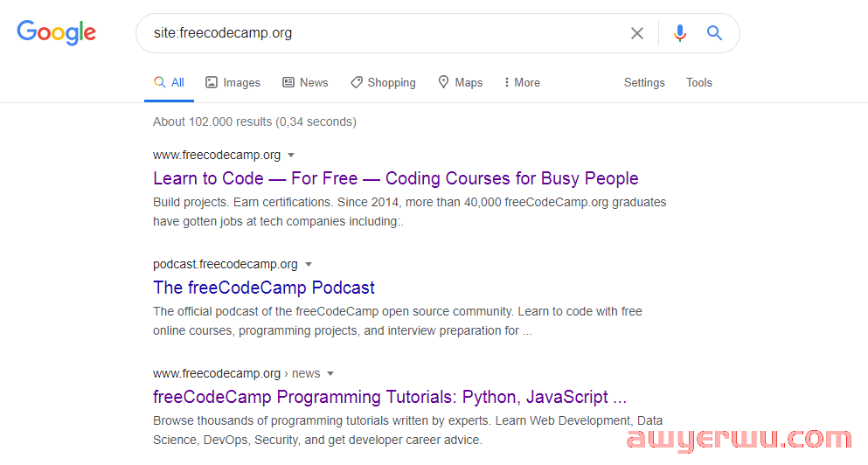Open search Settings
This screenshot has height=465, width=868.
coord(644,82)
